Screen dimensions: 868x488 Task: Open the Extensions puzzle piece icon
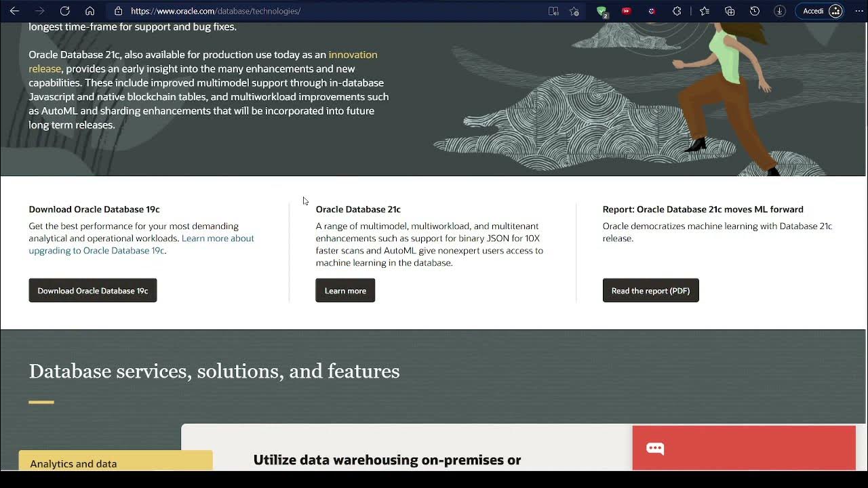coord(677,11)
